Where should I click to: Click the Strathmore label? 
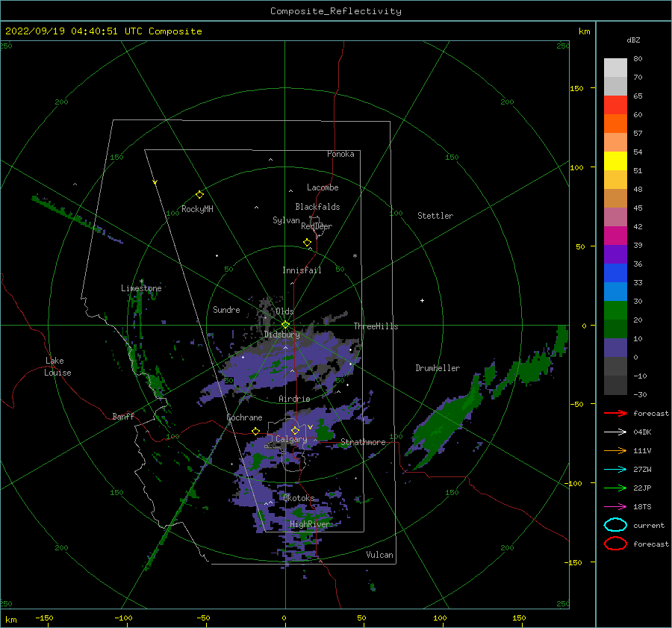[363, 442]
